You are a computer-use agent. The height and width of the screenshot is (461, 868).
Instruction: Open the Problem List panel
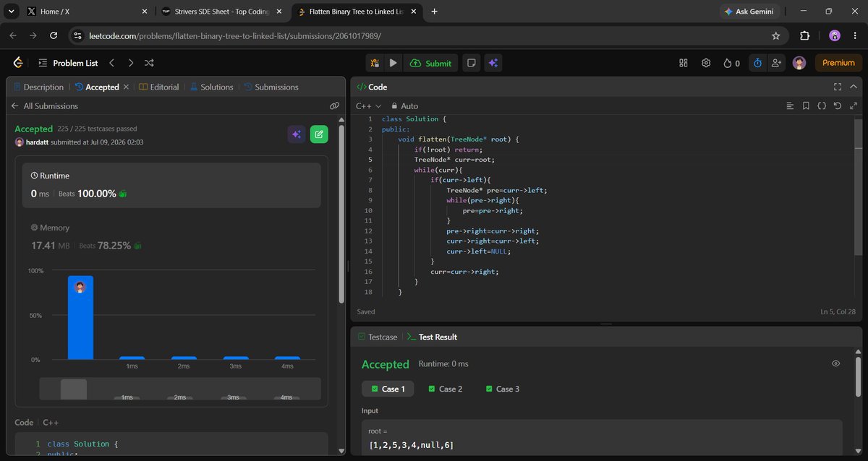click(68, 63)
